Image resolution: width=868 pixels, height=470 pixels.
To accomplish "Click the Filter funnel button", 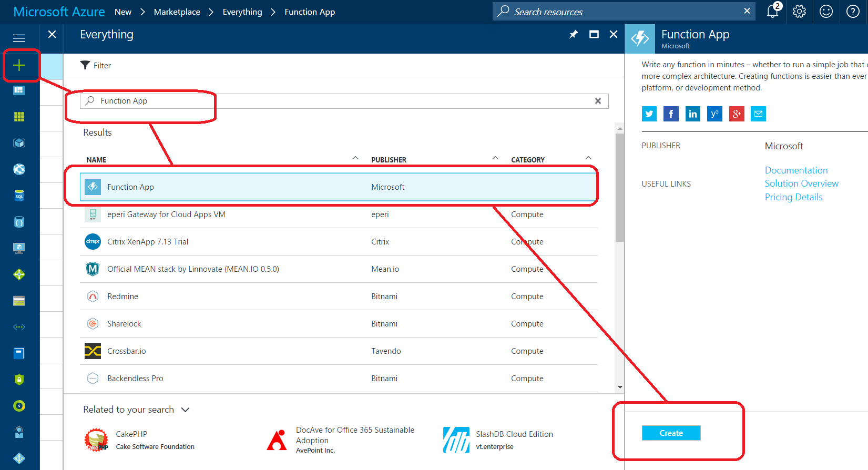I will pyautogui.click(x=95, y=65).
